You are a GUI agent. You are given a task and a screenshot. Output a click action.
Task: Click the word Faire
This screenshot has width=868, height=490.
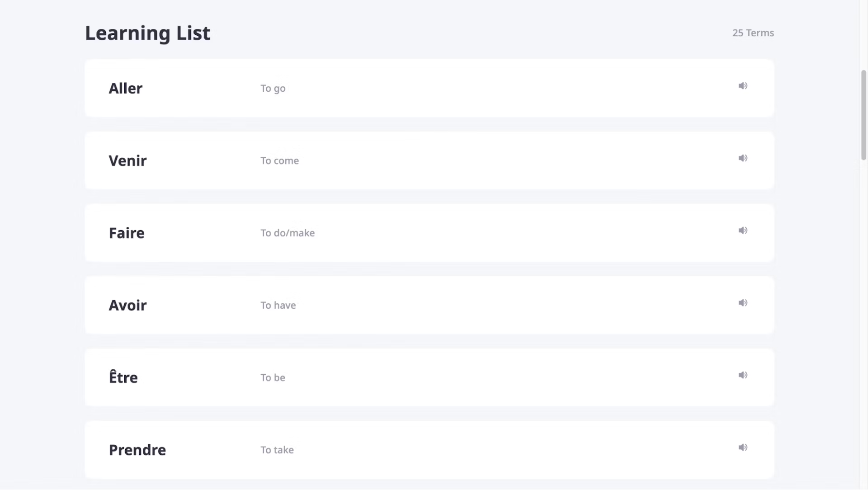(x=127, y=233)
